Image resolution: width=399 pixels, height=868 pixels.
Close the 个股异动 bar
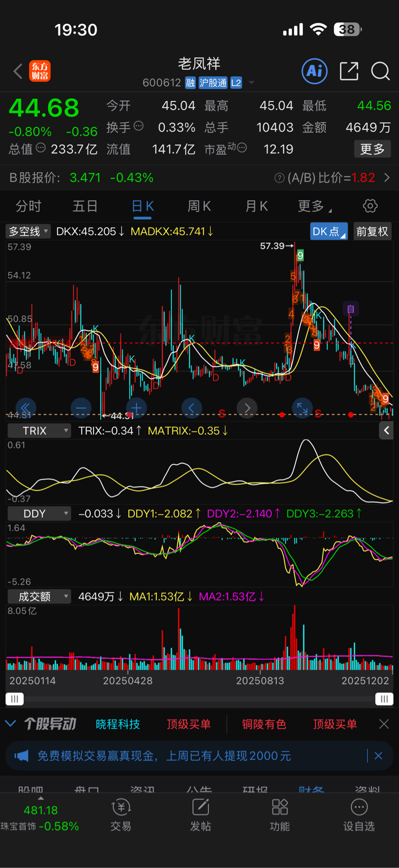(x=384, y=724)
